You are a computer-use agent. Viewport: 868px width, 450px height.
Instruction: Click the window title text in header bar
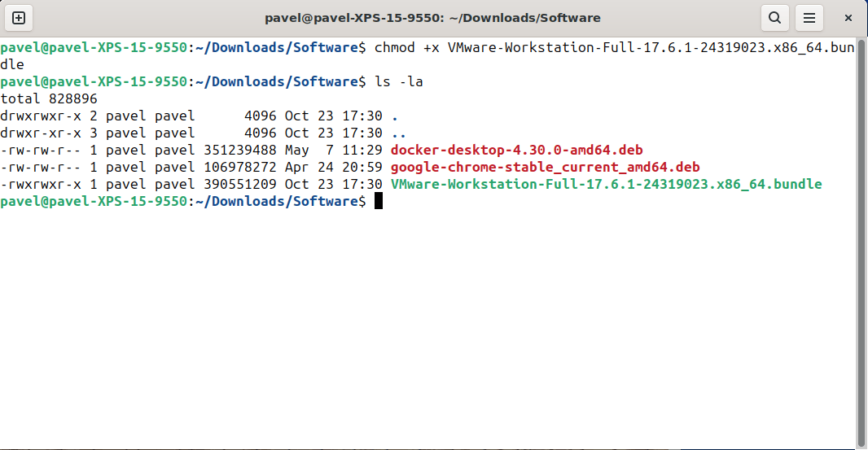[x=432, y=18]
